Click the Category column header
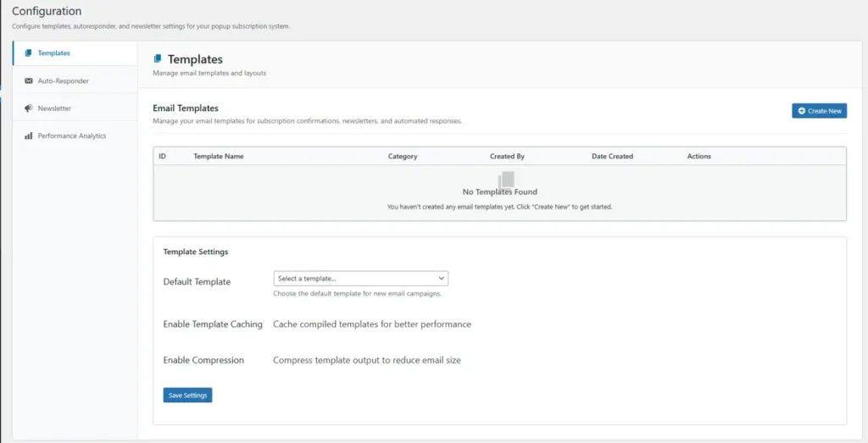 403,157
